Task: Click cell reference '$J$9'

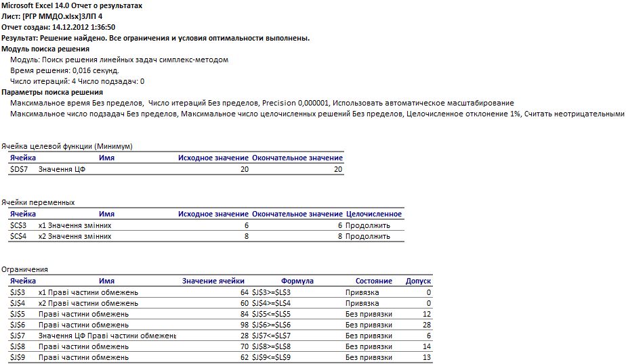Action: (x=18, y=357)
